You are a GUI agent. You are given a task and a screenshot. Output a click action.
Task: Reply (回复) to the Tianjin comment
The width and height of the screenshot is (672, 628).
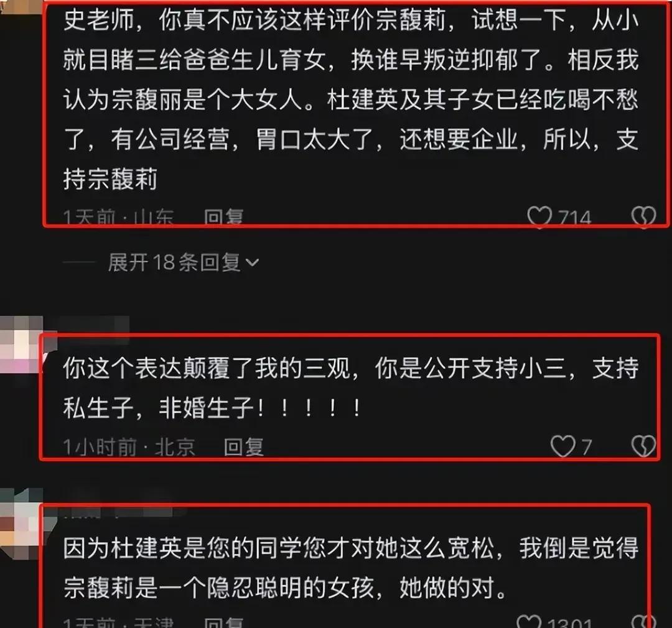click(224, 622)
